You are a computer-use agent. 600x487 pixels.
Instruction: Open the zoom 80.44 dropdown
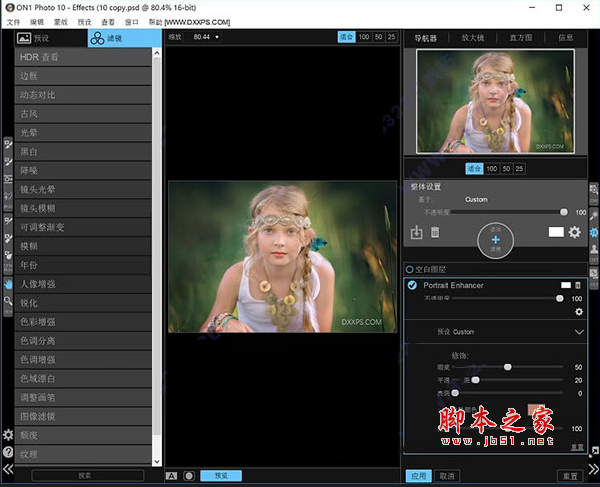[206, 37]
